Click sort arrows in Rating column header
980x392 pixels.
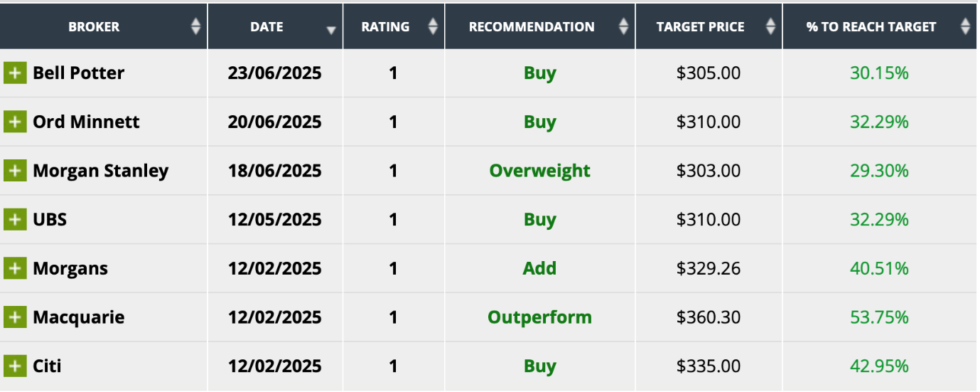(x=433, y=27)
